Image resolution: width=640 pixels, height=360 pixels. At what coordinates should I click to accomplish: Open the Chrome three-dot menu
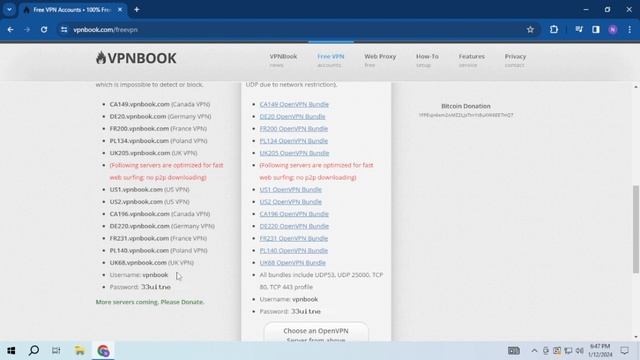[629, 29]
